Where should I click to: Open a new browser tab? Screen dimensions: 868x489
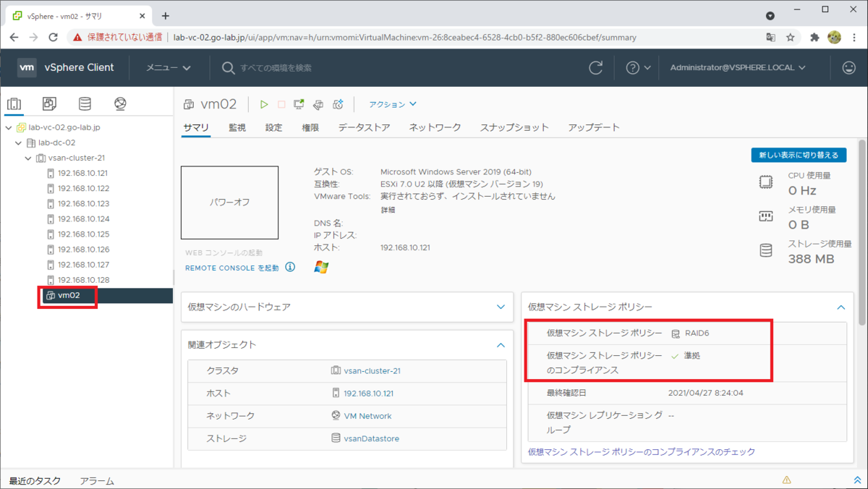[166, 15]
